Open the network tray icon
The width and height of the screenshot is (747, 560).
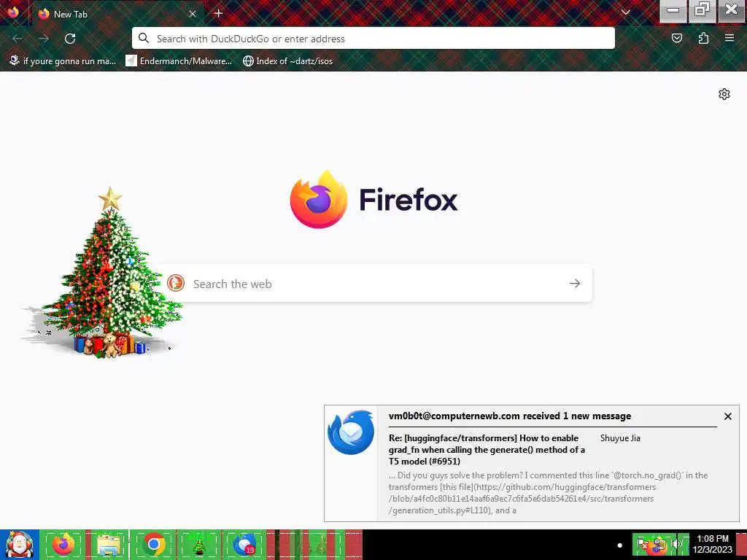pyautogui.click(x=659, y=544)
